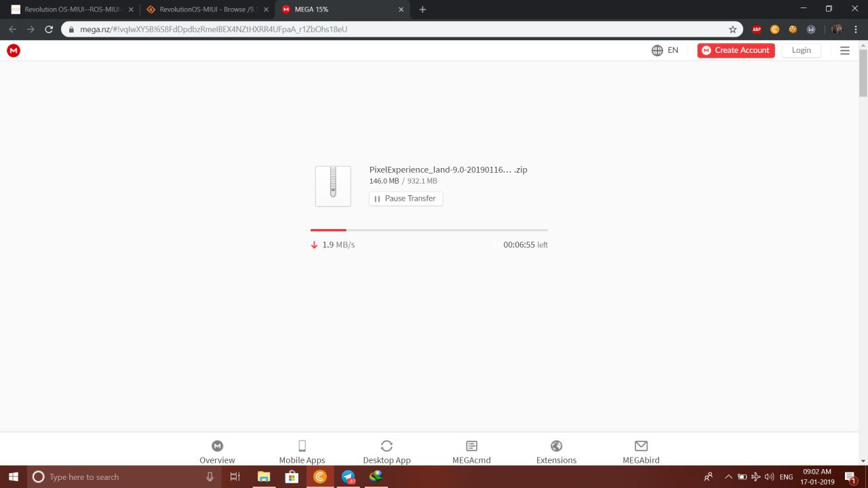Open the Mobile Apps footer icon

pos(302,446)
